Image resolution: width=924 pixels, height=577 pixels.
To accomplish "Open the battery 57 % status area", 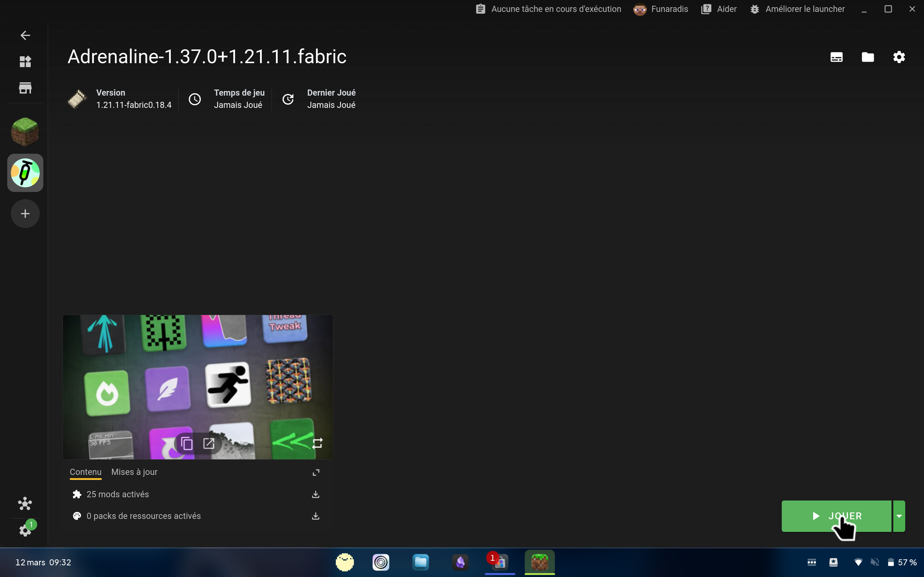I will coord(902,562).
